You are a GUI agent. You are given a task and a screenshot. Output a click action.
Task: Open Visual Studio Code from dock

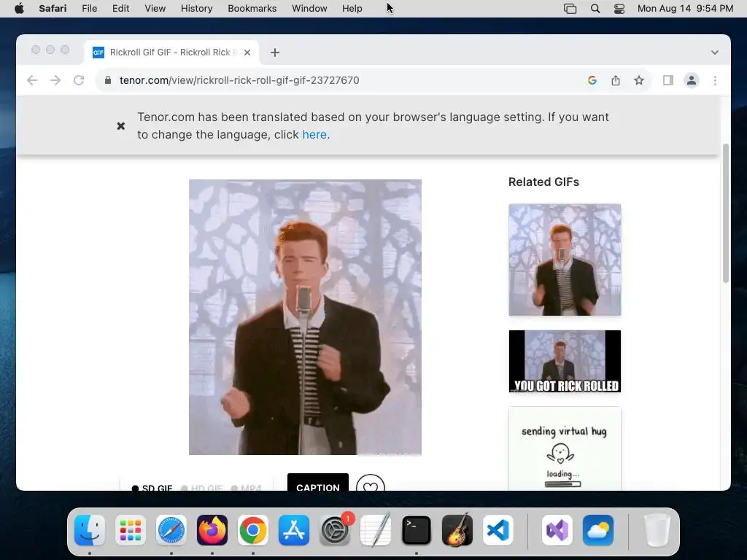tap(498, 530)
